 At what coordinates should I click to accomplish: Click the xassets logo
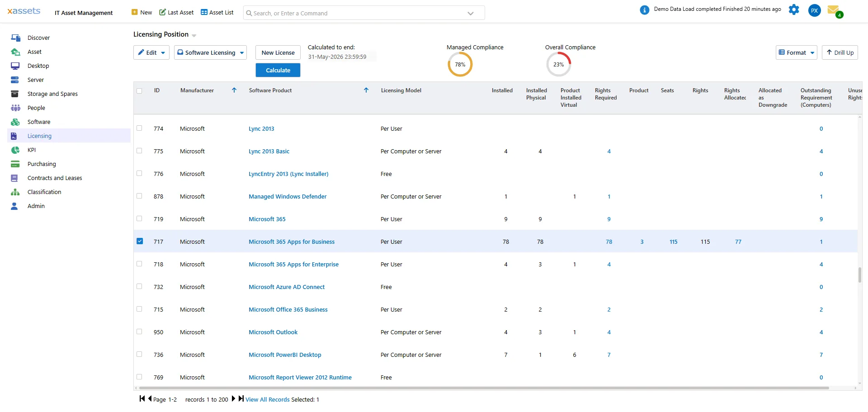[24, 11]
